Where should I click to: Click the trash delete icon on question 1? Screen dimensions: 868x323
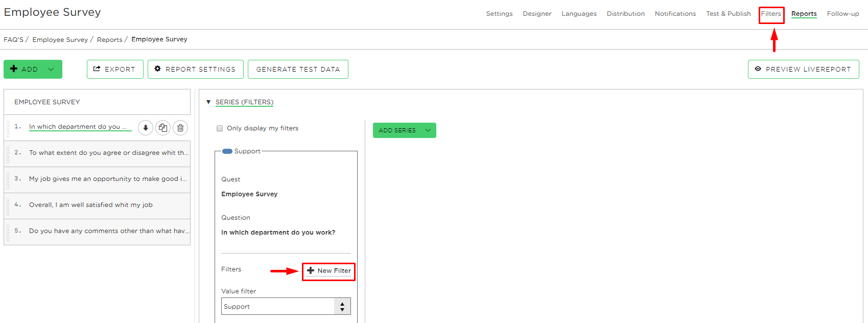coord(180,128)
